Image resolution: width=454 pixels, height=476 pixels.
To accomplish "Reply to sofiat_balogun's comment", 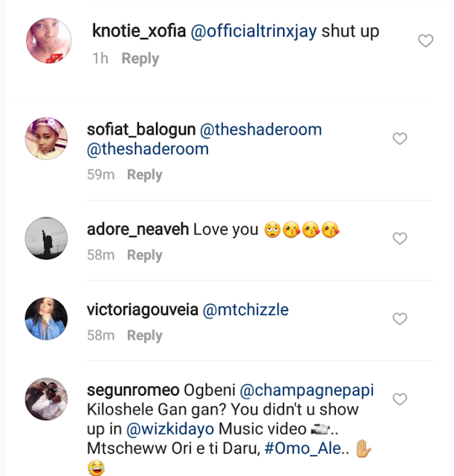I will (x=144, y=175).
